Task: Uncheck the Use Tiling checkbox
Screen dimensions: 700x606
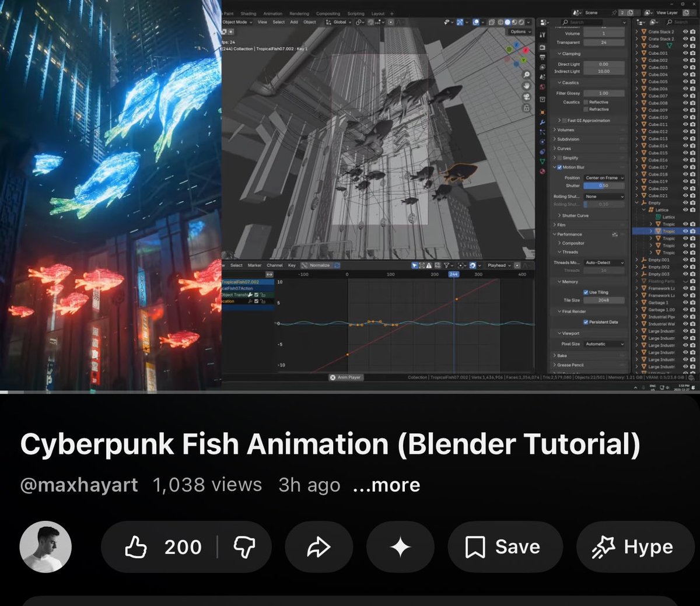Action: pyautogui.click(x=586, y=292)
